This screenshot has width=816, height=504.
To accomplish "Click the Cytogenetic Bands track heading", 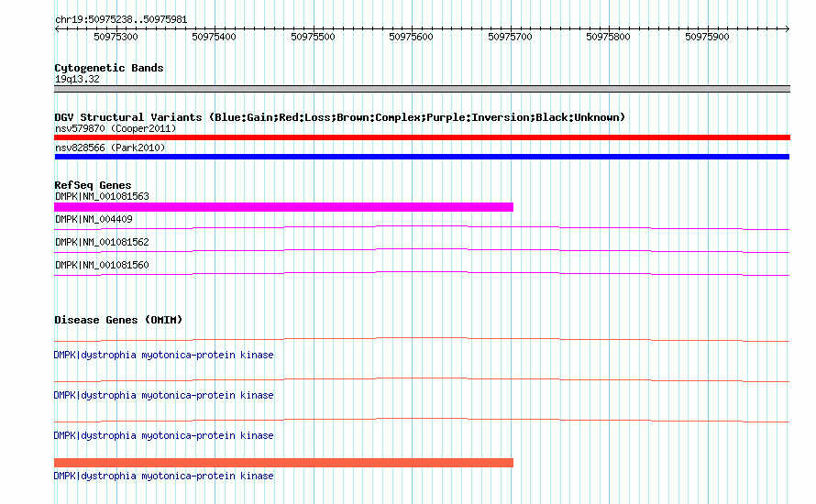I will point(109,68).
